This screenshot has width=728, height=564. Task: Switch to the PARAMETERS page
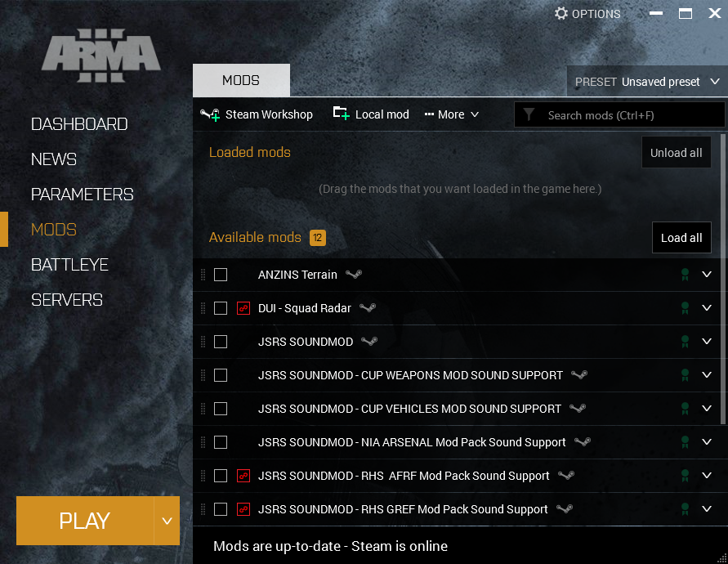[83, 195]
